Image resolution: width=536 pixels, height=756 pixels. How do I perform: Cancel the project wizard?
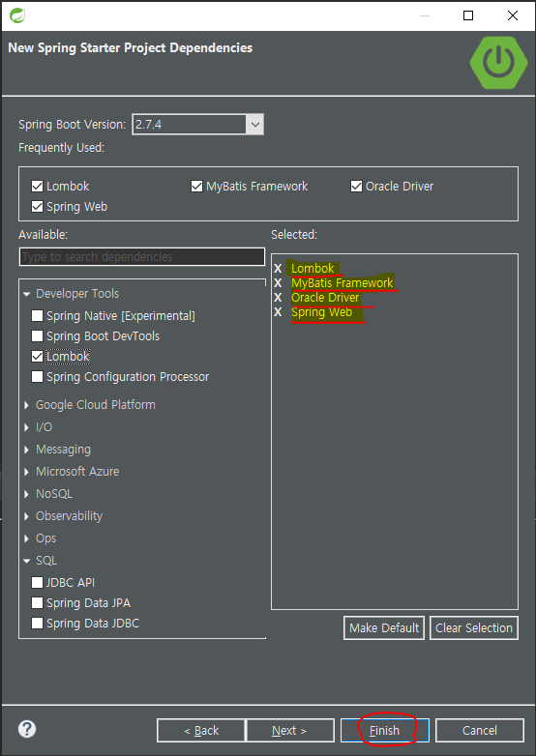(x=480, y=731)
